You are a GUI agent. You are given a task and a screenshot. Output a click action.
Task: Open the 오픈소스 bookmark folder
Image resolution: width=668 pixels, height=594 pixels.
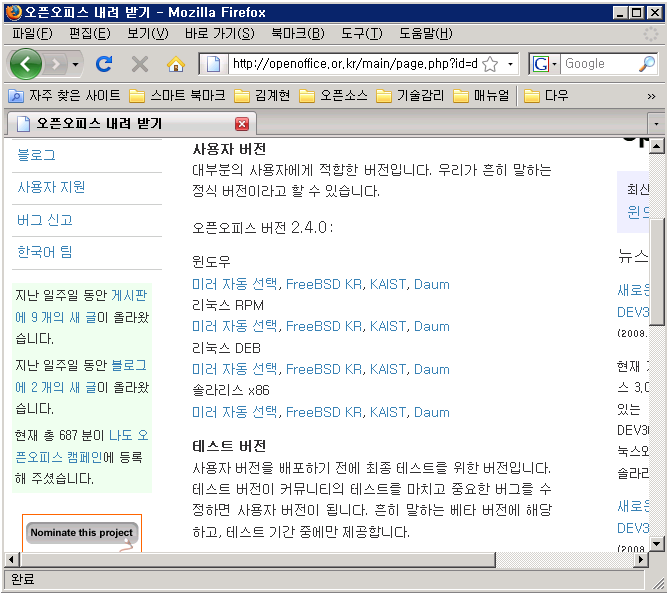[333, 95]
